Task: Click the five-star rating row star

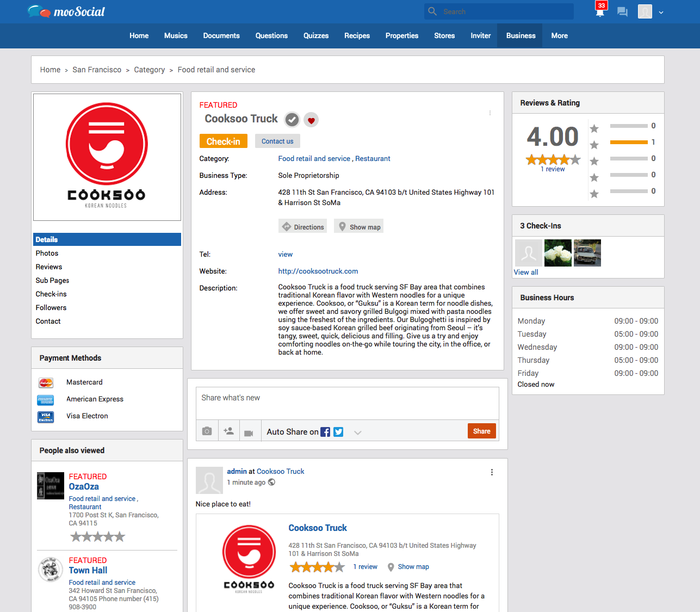Action: pos(594,128)
